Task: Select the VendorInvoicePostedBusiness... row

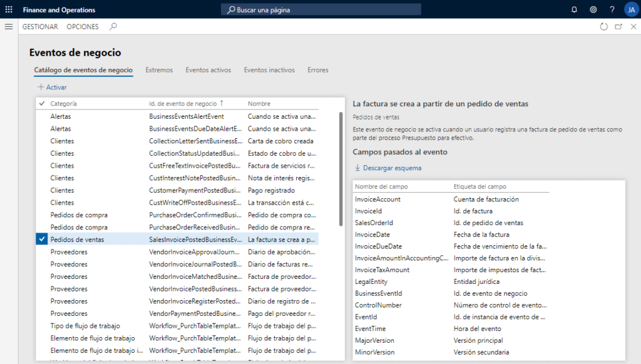Action: pos(177,288)
